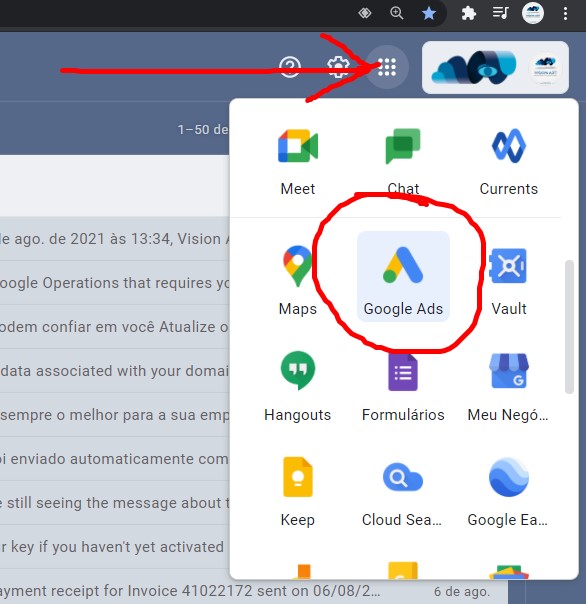Open the Gmail support help icon
Screen dimensions: 586x604
coord(290,67)
